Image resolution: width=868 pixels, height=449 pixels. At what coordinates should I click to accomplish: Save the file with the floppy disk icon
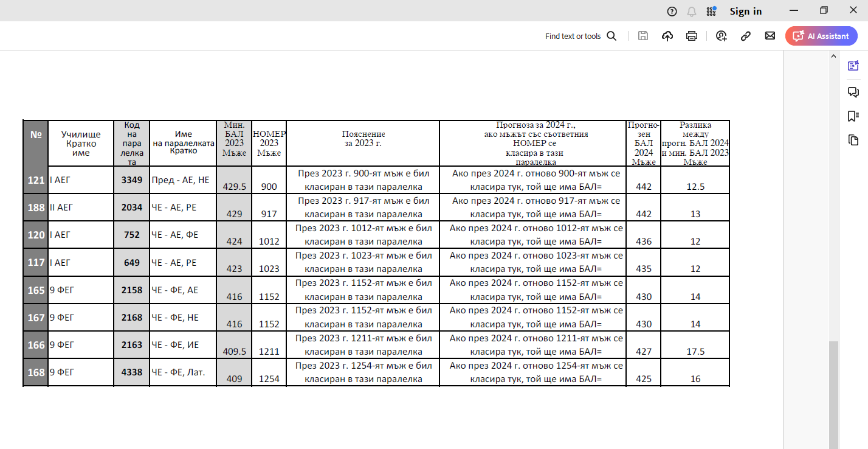(642, 36)
